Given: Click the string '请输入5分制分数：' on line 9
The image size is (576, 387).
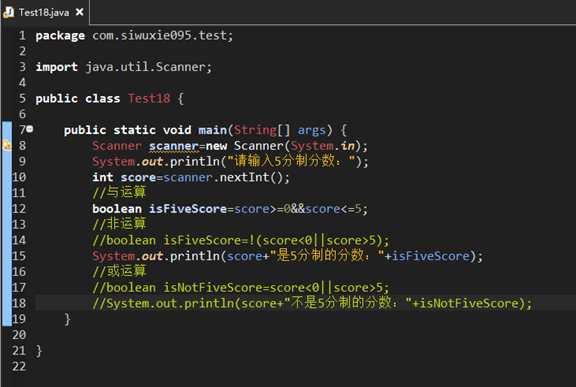Looking at the screenshot, I should pyautogui.click(x=292, y=161).
